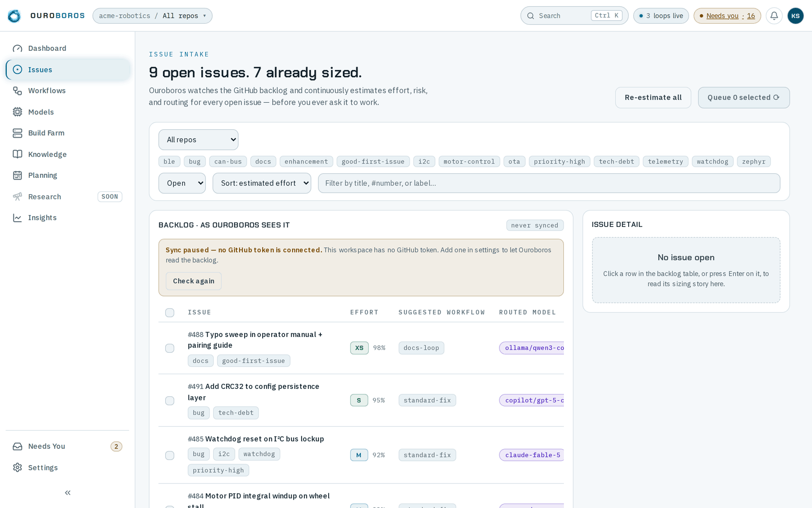812x508 pixels.
Task: Click the 3 loops live pill
Action: (661, 16)
